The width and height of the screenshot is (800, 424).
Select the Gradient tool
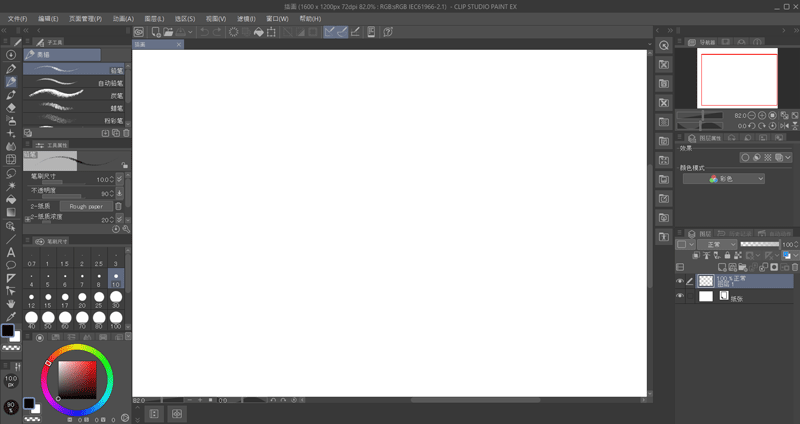[11, 212]
